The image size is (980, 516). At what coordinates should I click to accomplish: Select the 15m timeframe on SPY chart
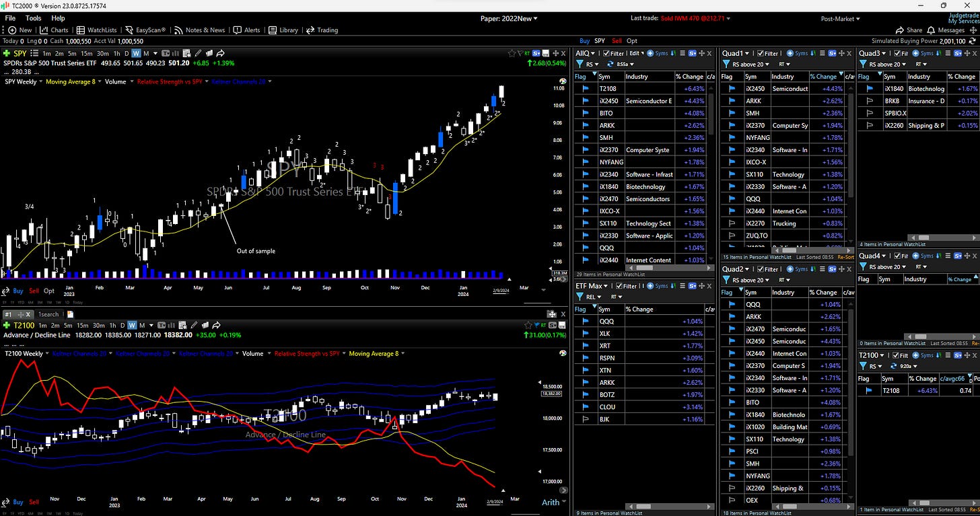[x=86, y=53]
